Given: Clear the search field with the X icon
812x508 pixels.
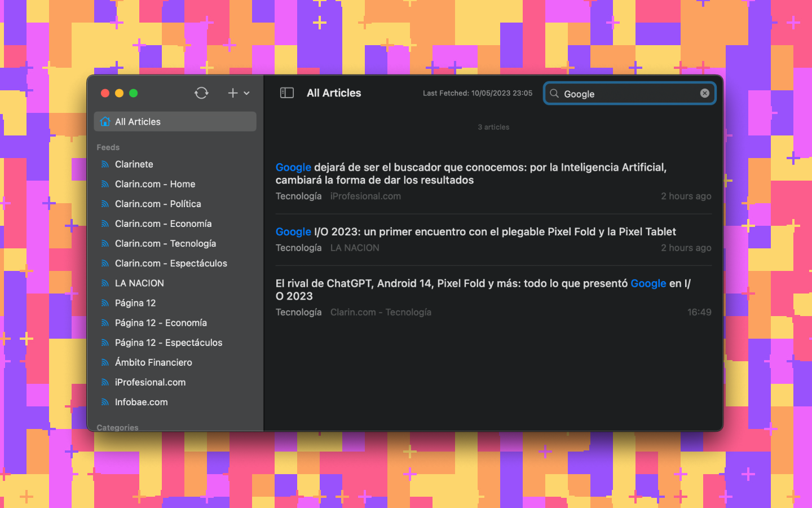Looking at the screenshot, I should (x=705, y=93).
